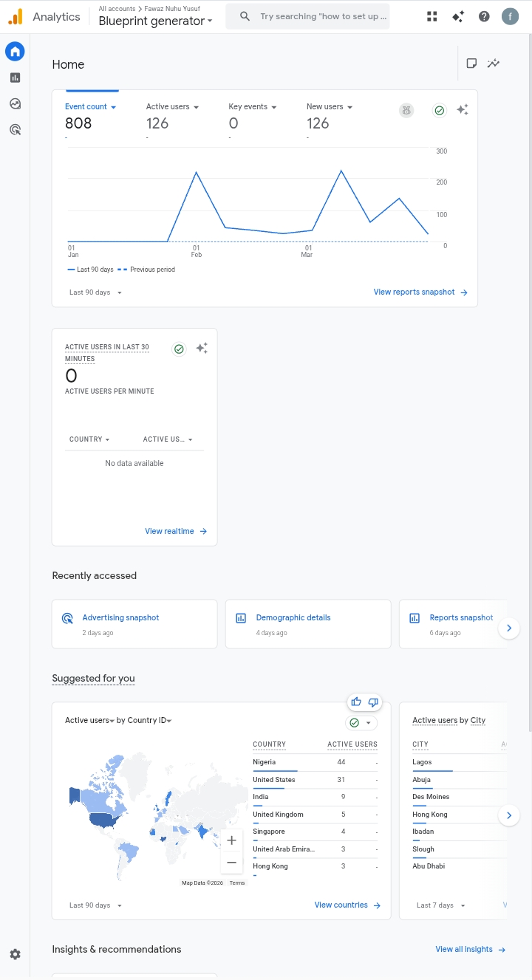Open the Explore icon in the sidebar
Image resolution: width=532 pixels, height=980 pixels.
(15, 104)
